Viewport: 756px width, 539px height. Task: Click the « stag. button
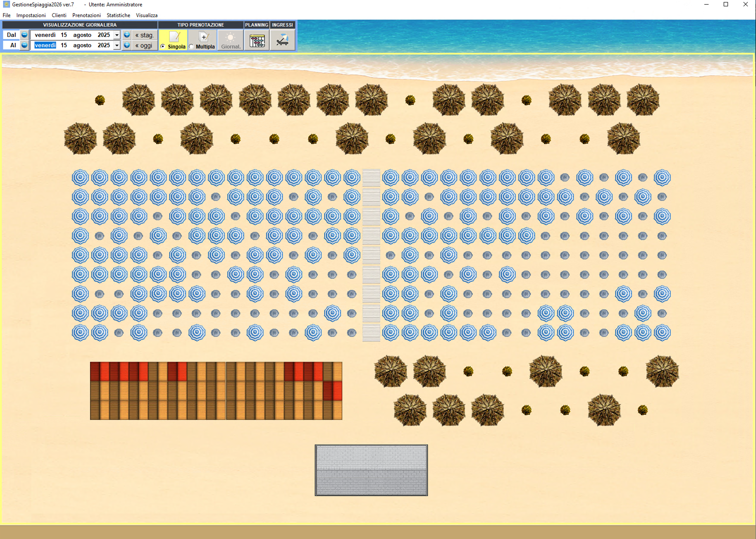pyautogui.click(x=144, y=35)
